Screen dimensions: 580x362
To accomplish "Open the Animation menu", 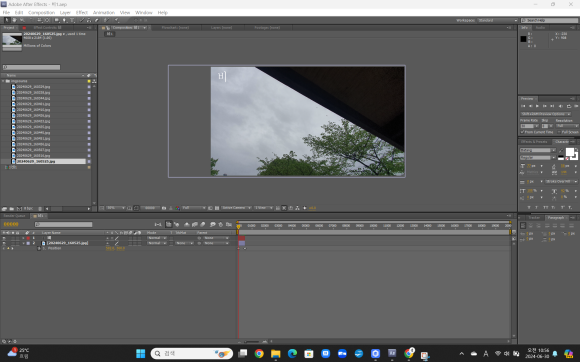I will (x=104, y=13).
